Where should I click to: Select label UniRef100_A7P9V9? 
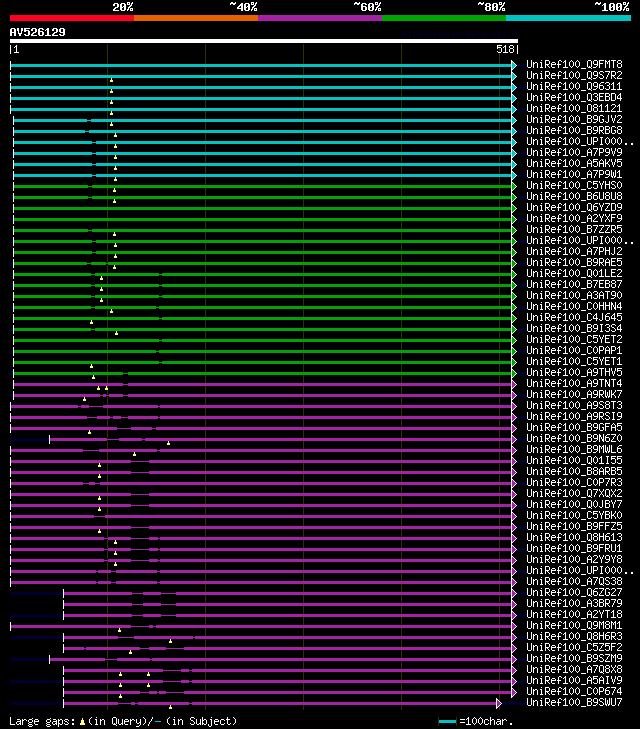[x=574, y=152]
